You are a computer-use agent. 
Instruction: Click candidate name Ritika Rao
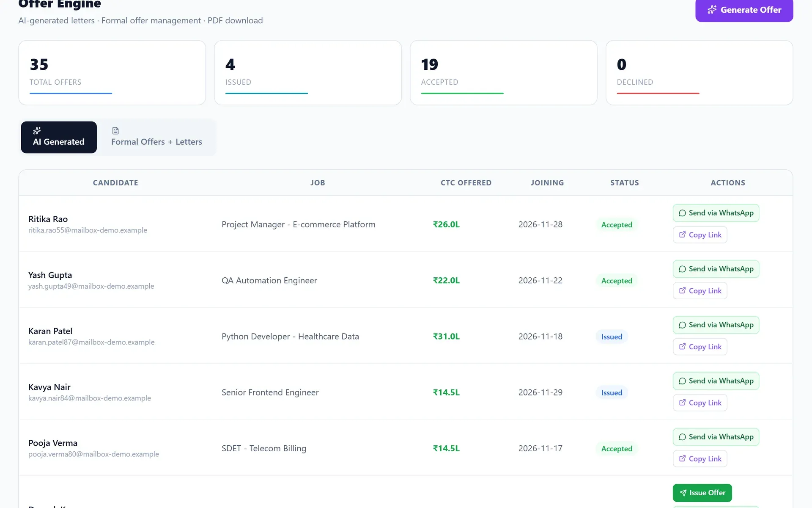click(48, 219)
